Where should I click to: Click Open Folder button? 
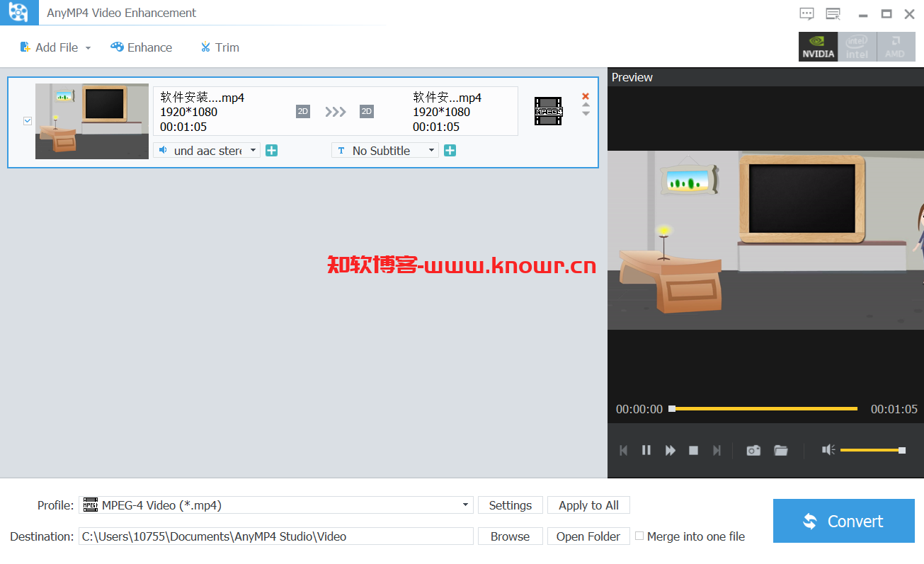click(588, 536)
